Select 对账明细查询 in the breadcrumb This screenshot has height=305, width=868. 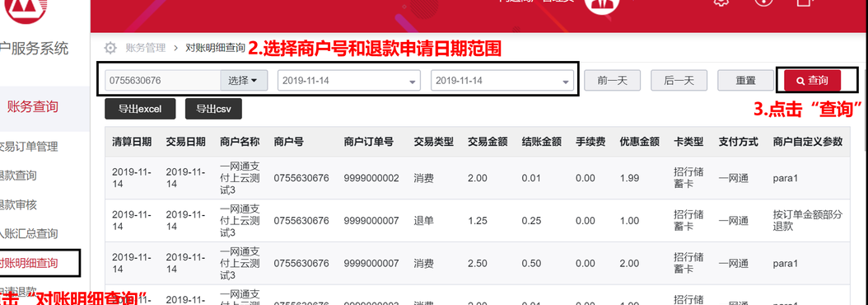coord(215,49)
